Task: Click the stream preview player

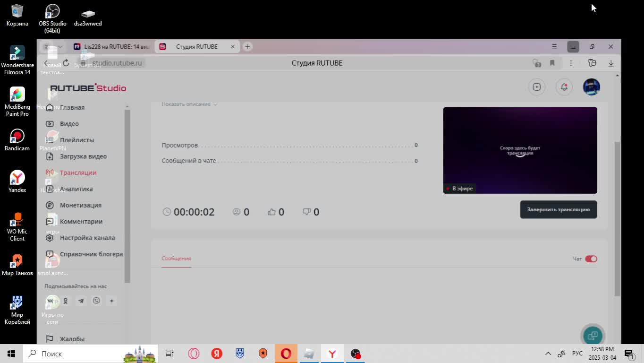Action: tap(520, 150)
